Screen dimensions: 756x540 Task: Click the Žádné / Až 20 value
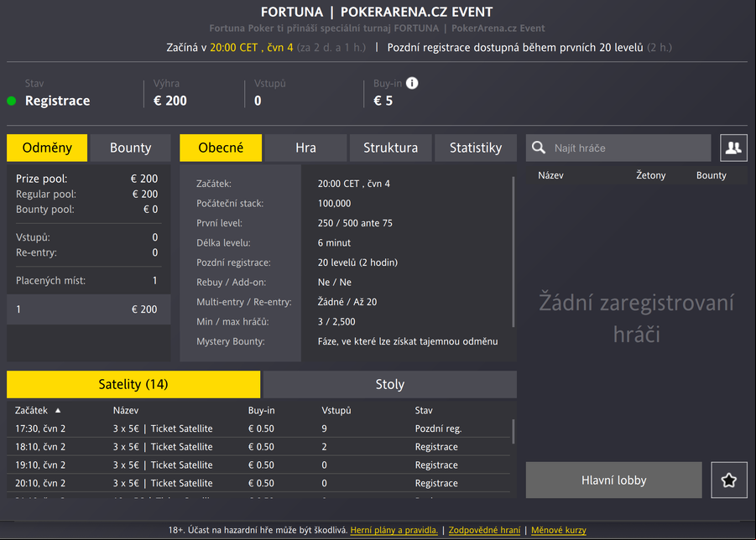point(347,302)
